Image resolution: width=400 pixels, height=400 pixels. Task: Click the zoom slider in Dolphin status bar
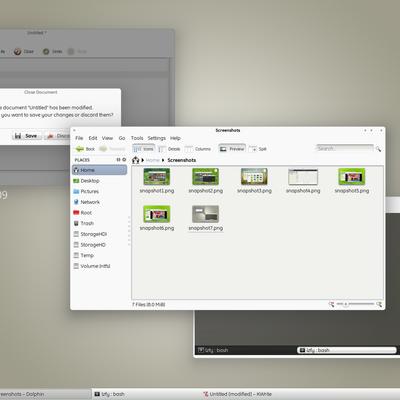(355, 304)
